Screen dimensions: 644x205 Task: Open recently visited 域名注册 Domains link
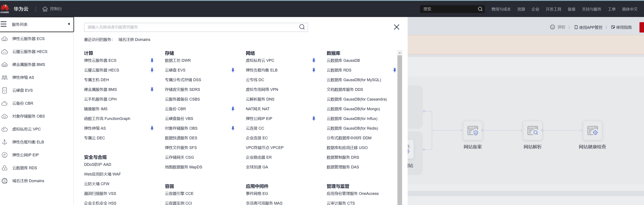pyautogui.click(x=134, y=40)
